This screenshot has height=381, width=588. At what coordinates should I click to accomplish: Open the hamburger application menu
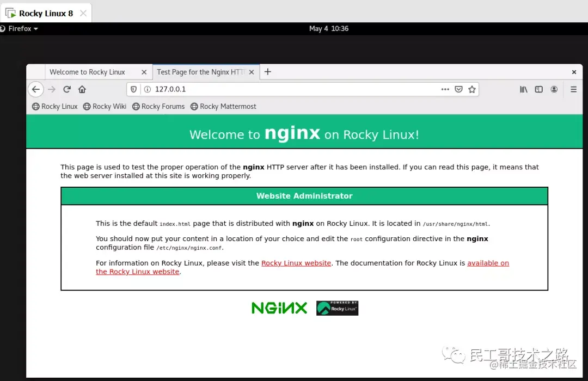pos(573,89)
